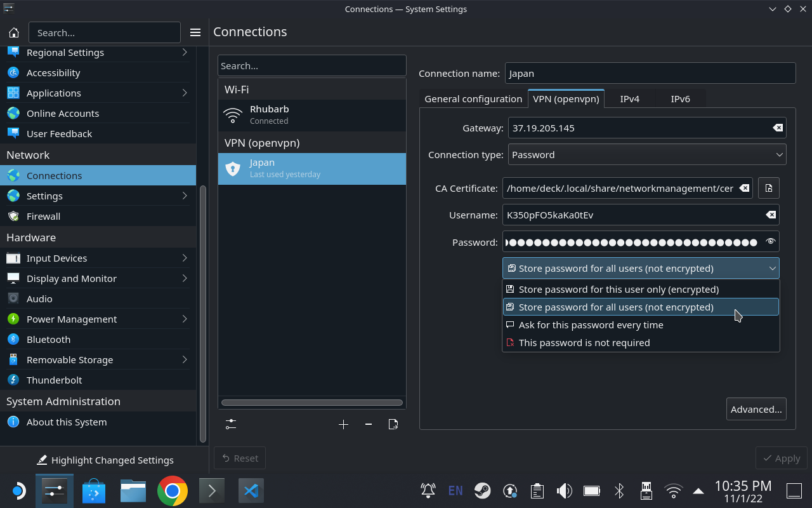This screenshot has height=508, width=812.
Task: Launch Discover store from the taskbar
Action: 94,491
